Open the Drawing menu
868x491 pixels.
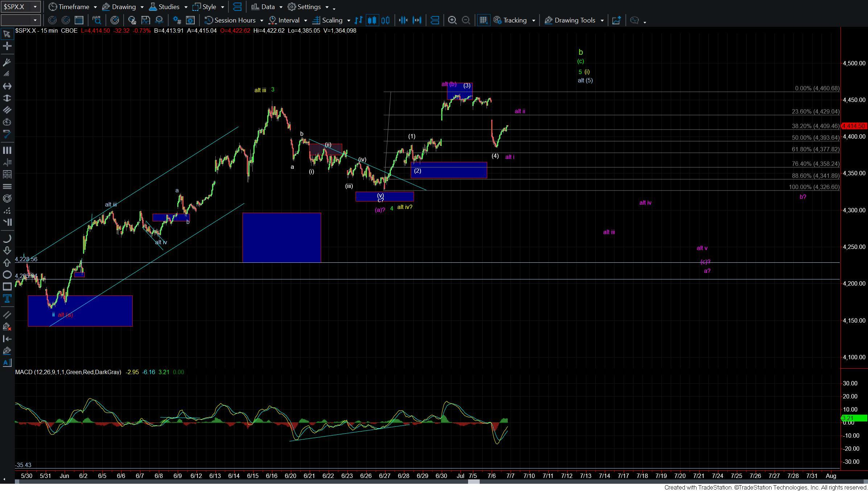click(119, 7)
